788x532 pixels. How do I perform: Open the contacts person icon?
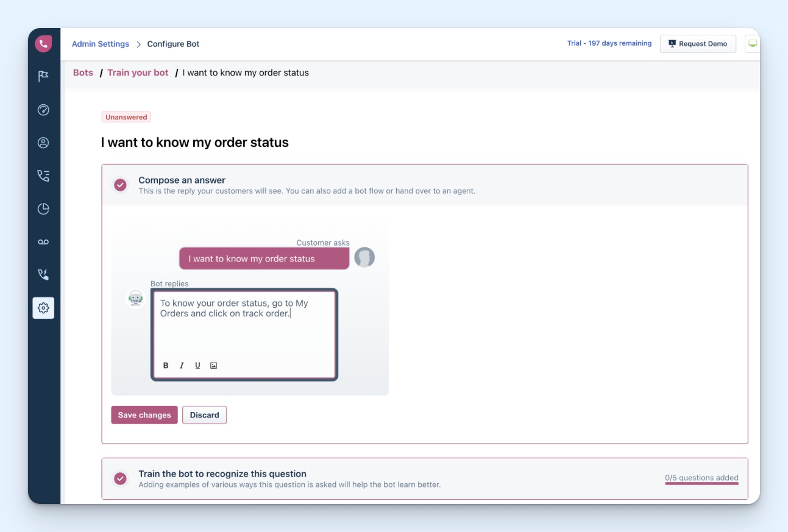click(x=43, y=143)
